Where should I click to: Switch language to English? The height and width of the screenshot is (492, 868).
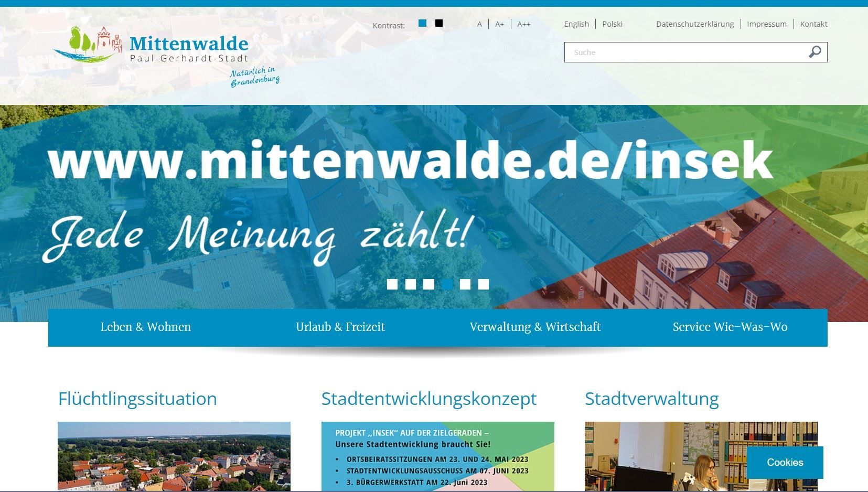[x=576, y=24]
